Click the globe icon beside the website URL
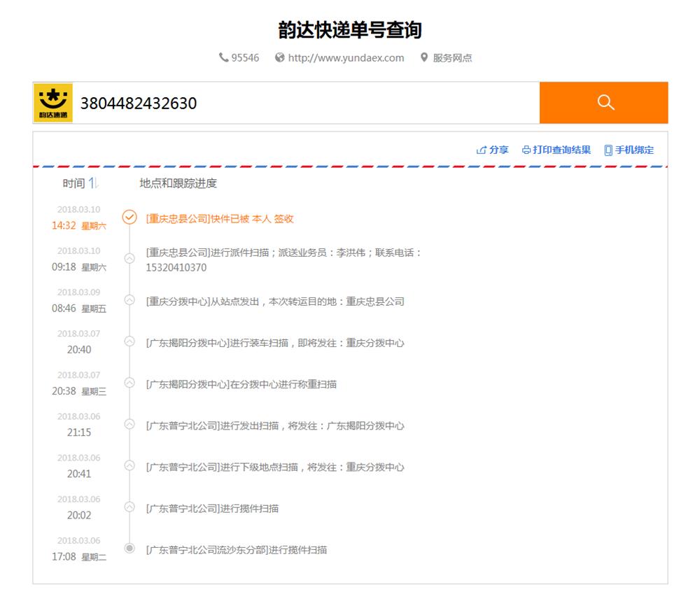Viewport: 700px width, 594px height. [x=279, y=57]
